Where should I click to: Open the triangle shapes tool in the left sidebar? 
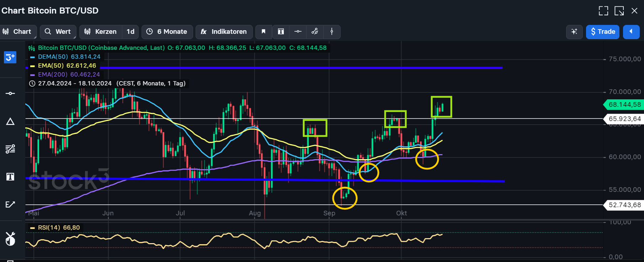click(10, 122)
